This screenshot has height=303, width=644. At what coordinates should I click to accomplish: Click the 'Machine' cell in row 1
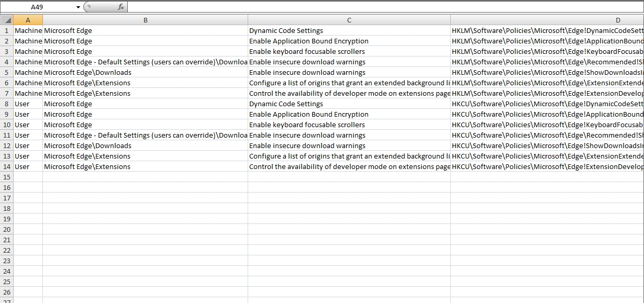click(28, 30)
